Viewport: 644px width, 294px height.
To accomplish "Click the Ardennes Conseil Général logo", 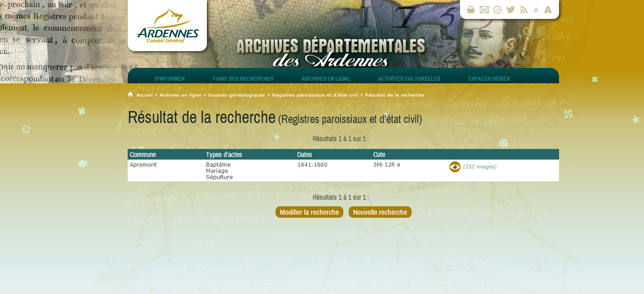I will tap(167, 26).
